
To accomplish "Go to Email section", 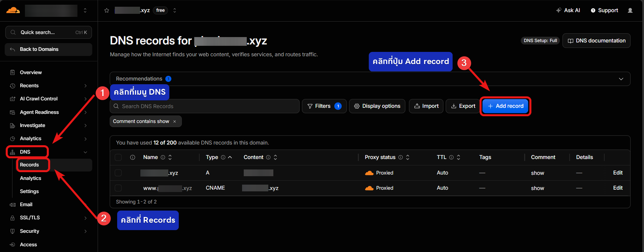I will pyautogui.click(x=26, y=204).
